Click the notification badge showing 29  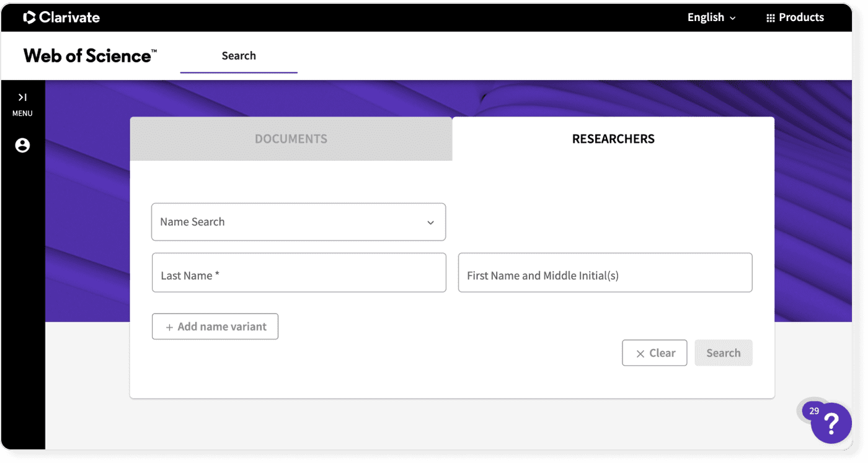(x=814, y=410)
